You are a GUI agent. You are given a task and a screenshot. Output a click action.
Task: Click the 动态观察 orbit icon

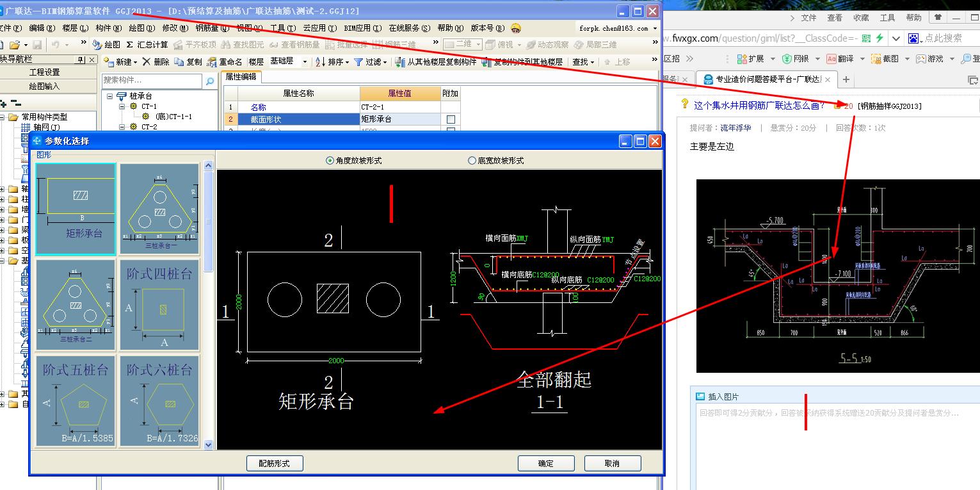coord(531,45)
